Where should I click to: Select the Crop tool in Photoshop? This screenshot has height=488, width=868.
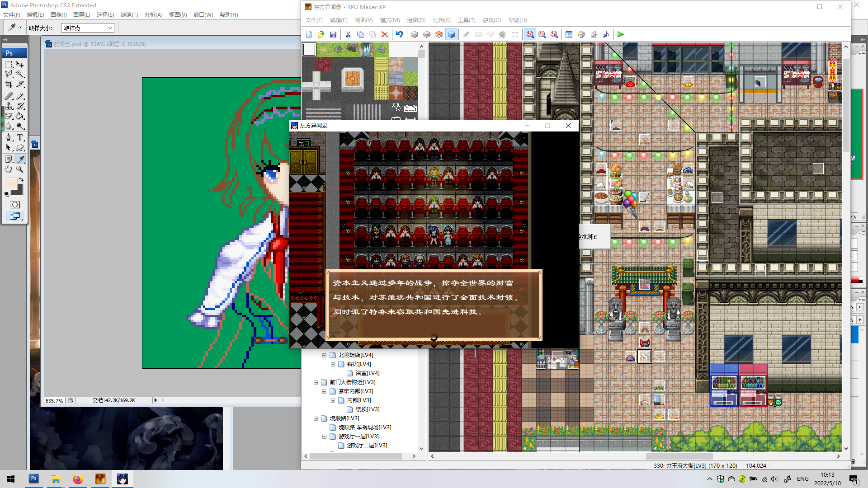[9, 84]
